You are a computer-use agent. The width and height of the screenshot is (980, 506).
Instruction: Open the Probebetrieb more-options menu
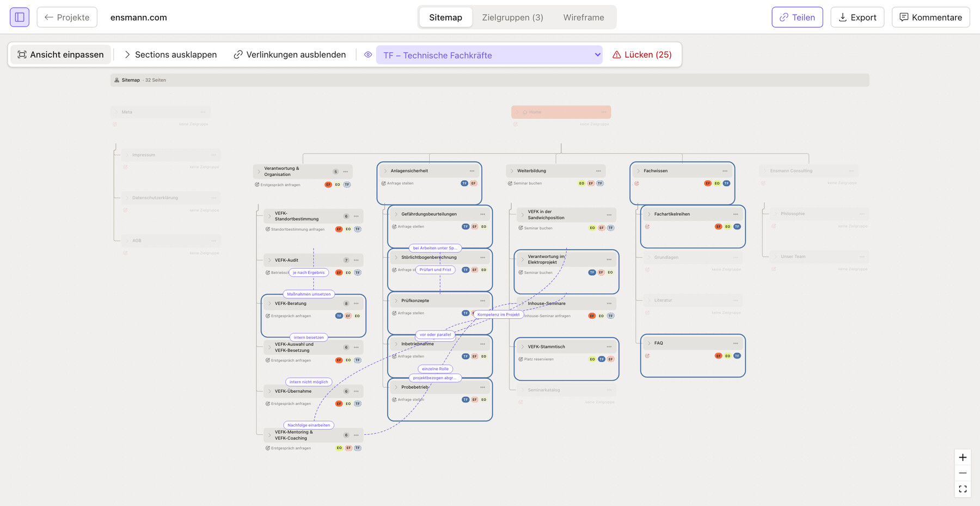482,387
